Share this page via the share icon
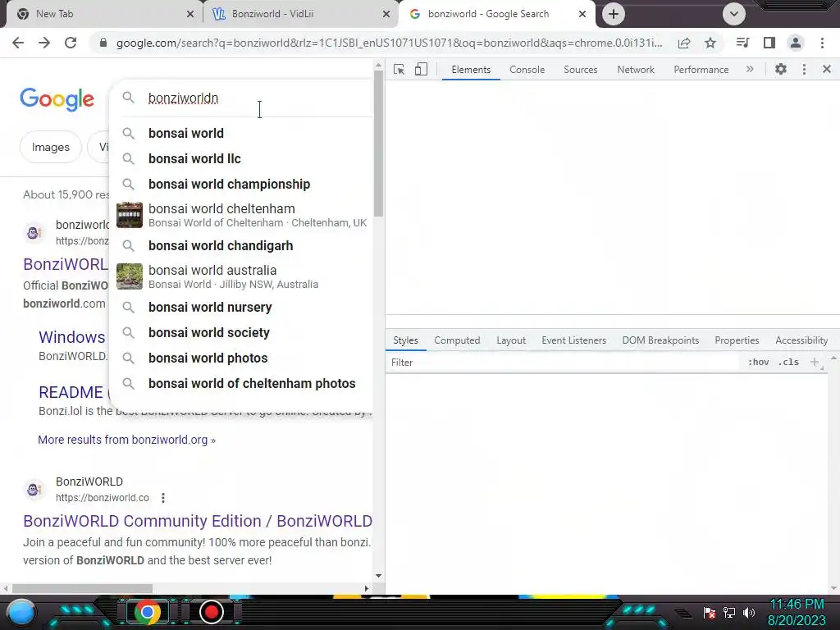Screen dimensions: 840x630 point(684,43)
